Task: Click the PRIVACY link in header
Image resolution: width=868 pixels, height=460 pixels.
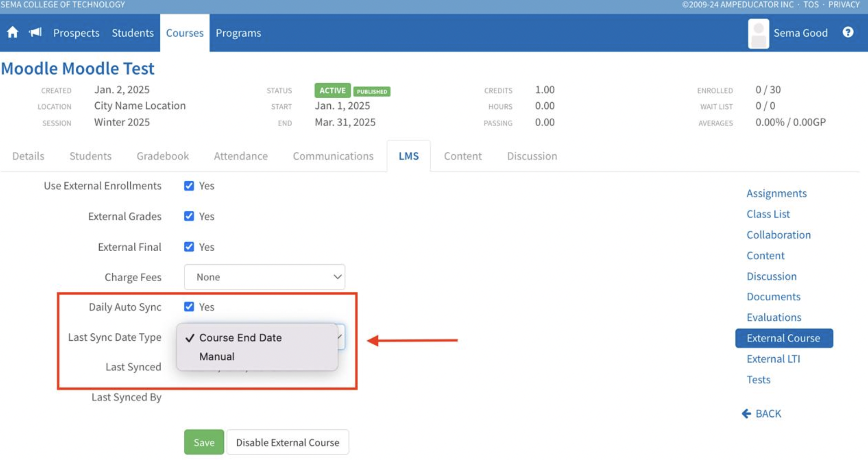Action: 844,5
